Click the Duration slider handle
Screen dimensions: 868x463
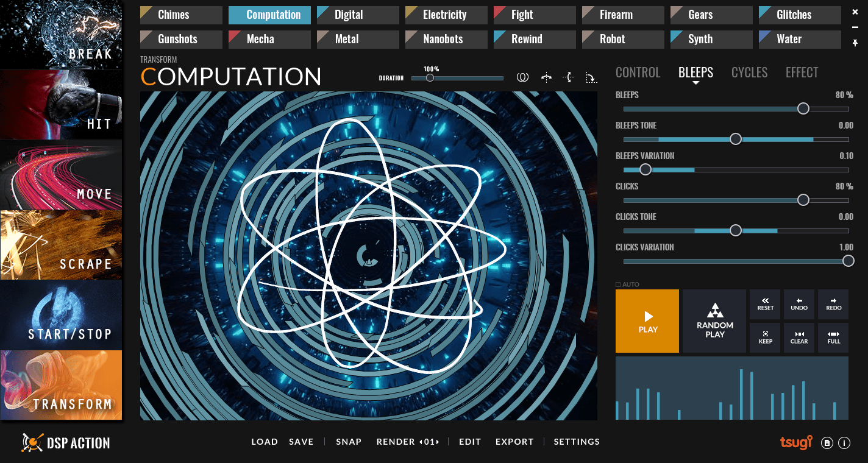coord(430,78)
